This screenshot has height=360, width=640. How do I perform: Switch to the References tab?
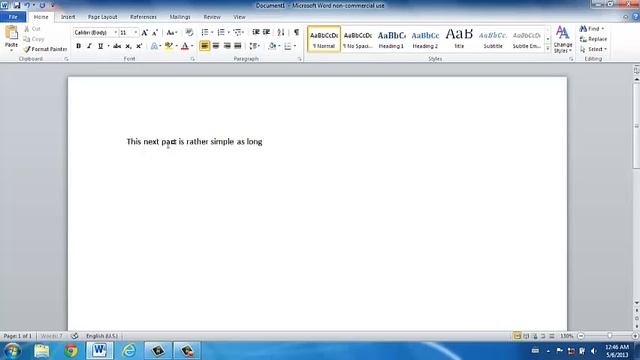(143, 17)
